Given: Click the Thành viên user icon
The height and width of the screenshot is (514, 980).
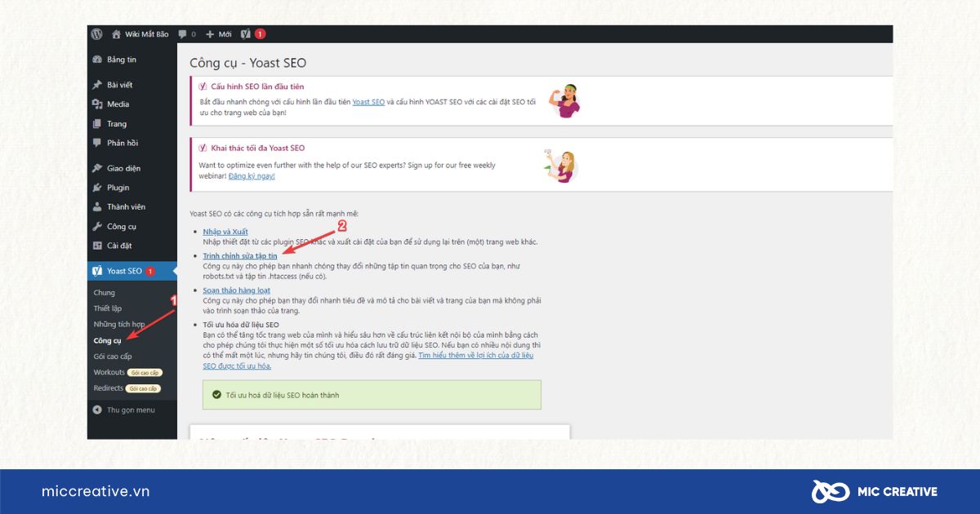Looking at the screenshot, I should click(x=97, y=207).
